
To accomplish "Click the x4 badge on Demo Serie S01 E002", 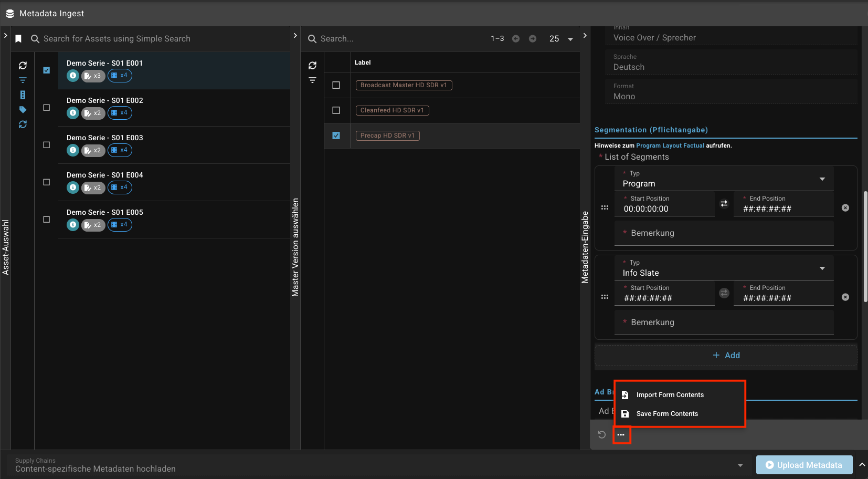I will [x=120, y=113].
